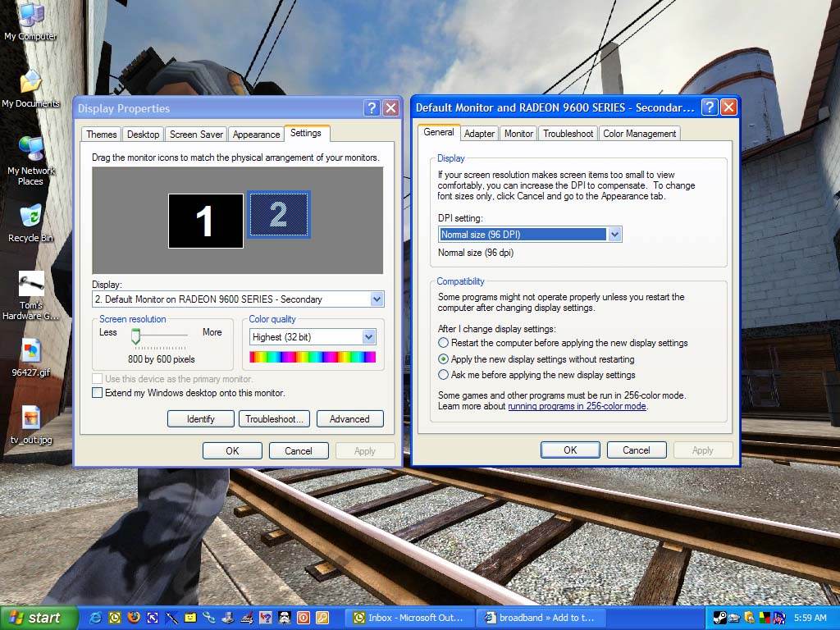Open My Documents desktop icon
The height and width of the screenshot is (630, 840).
(x=30, y=89)
